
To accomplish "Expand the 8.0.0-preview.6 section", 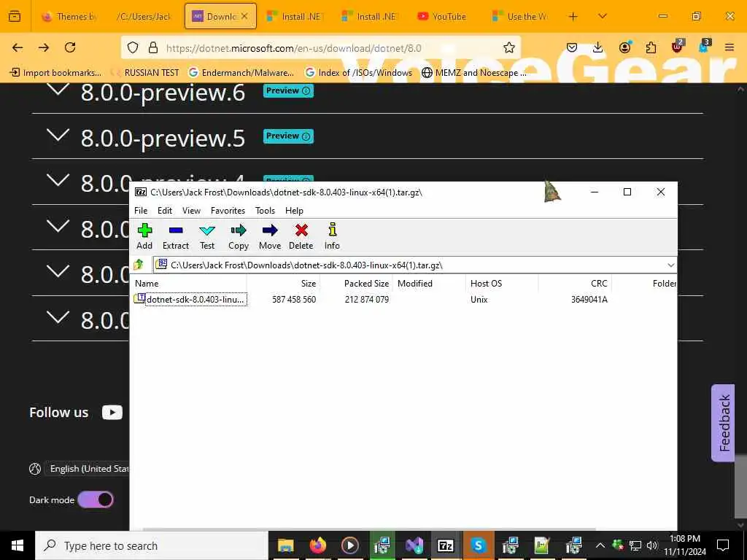I will [58, 90].
